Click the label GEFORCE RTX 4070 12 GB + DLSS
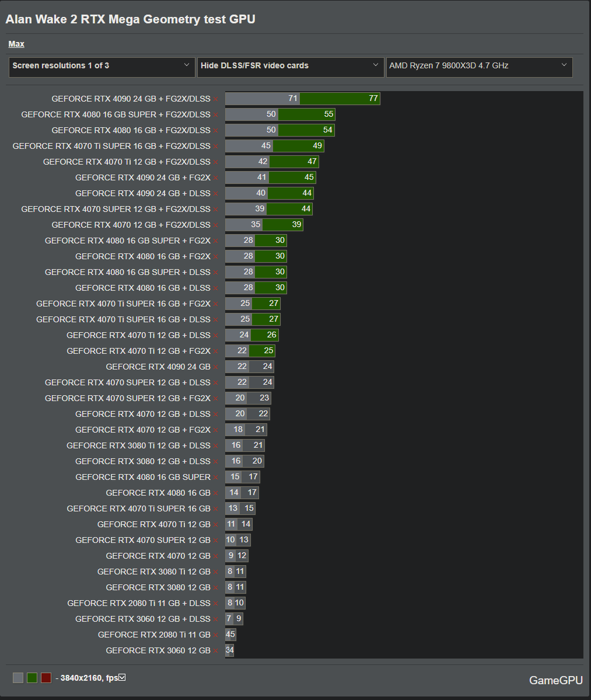Screen dimensions: 591x700 pos(143,414)
